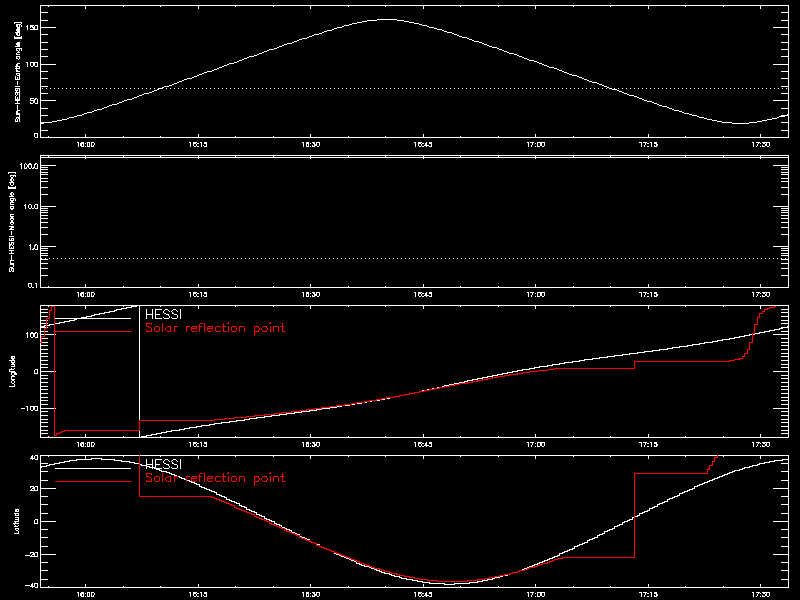The image size is (800, 600).
Task: Click the 'Sun-HESSI-Earth angle [deg]' axis label
Action: point(18,72)
